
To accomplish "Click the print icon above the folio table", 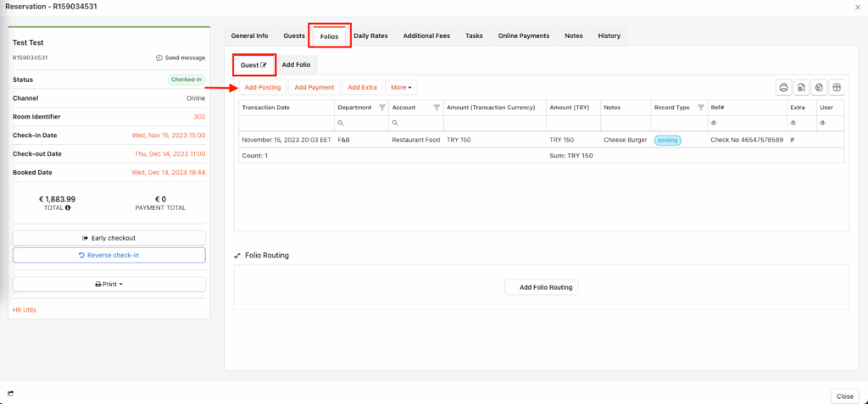I will [784, 87].
